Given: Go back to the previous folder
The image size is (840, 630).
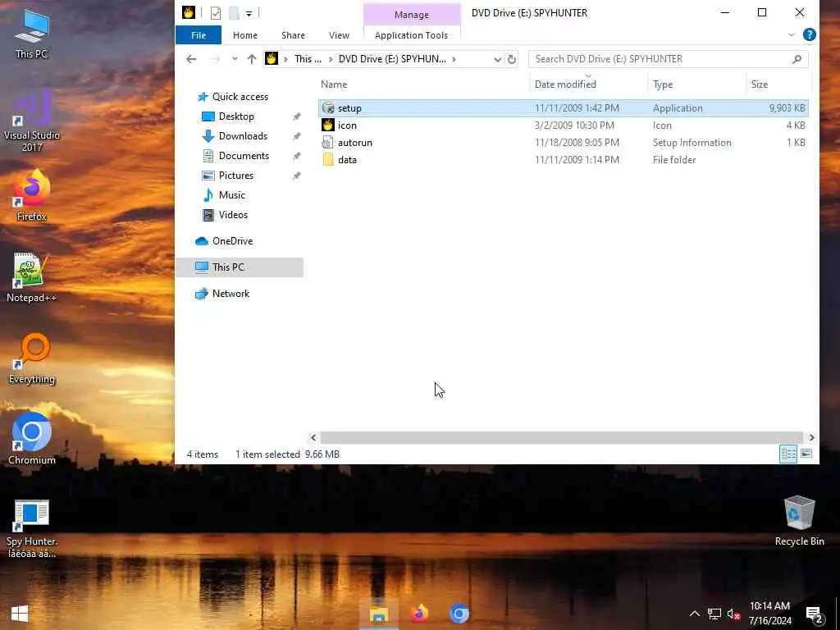Looking at the screenshot, I should (191, 59).
